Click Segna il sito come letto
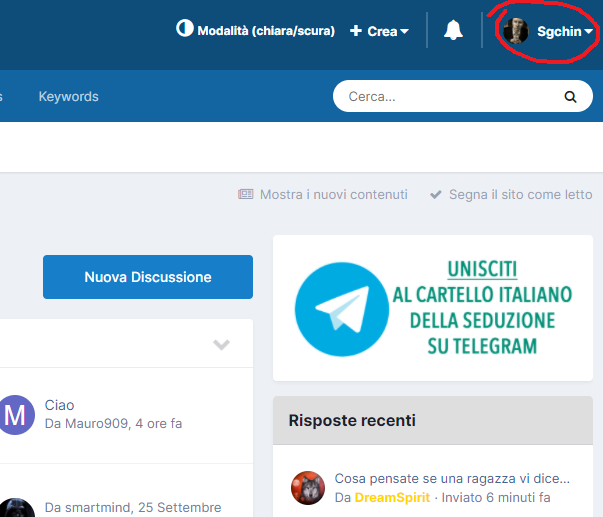Image resolution: width=603 pixels, height=517 pixels. [x=520, y=195]
